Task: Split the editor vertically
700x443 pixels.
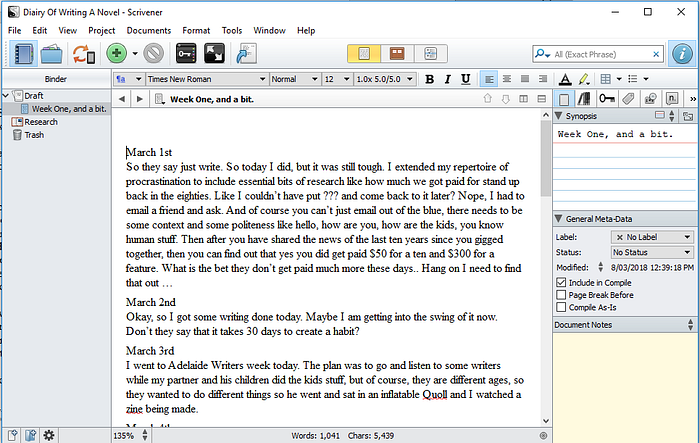Action: 524,99
